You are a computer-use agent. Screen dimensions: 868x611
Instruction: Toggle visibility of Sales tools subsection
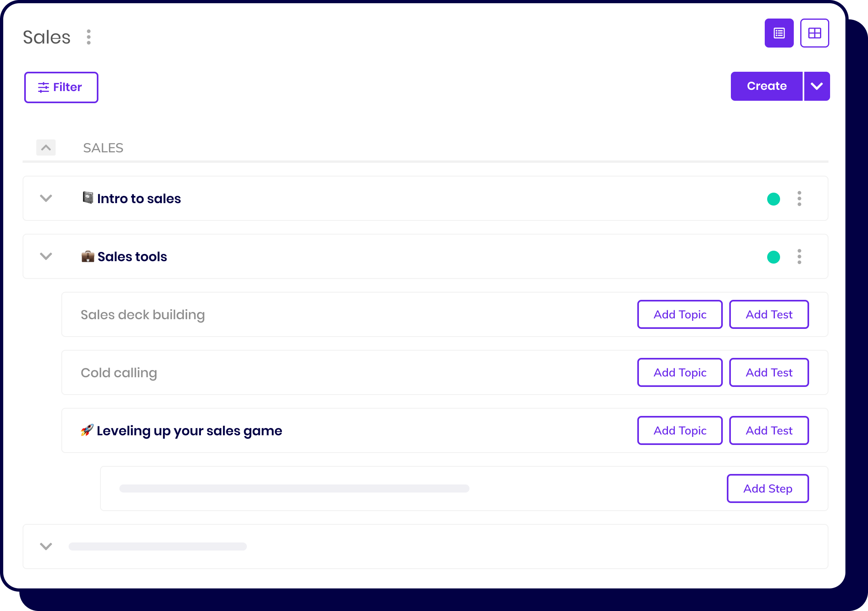pyautogui.click(x=46, y=256)
